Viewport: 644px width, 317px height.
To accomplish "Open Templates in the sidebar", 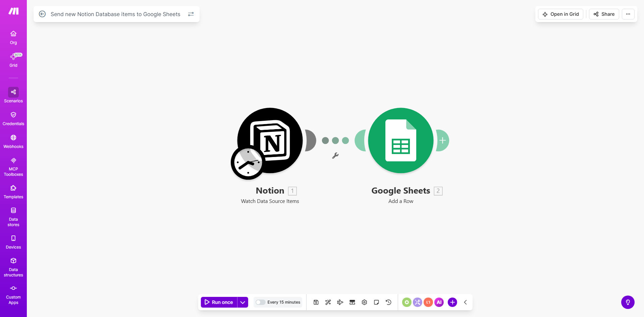I will coord(13,192).
